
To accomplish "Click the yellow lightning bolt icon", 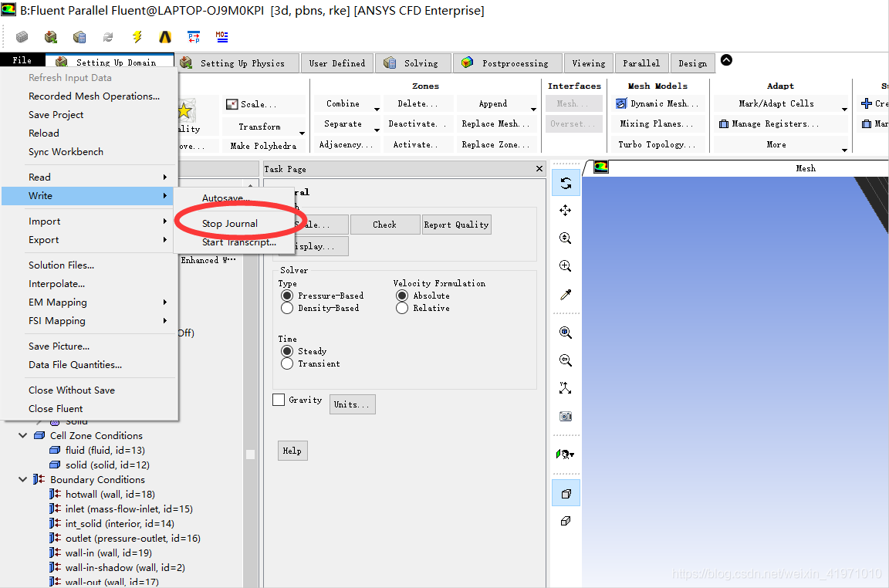I will click(x=137, y=37).
